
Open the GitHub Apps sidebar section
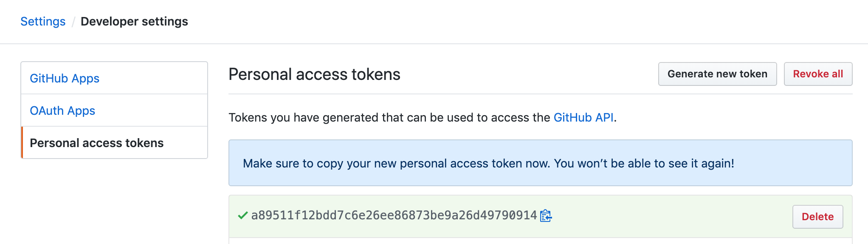(65, 78)
